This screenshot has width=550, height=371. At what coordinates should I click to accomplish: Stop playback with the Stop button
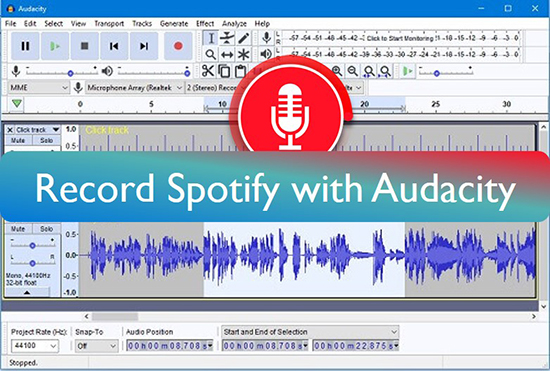coord(85,46)
